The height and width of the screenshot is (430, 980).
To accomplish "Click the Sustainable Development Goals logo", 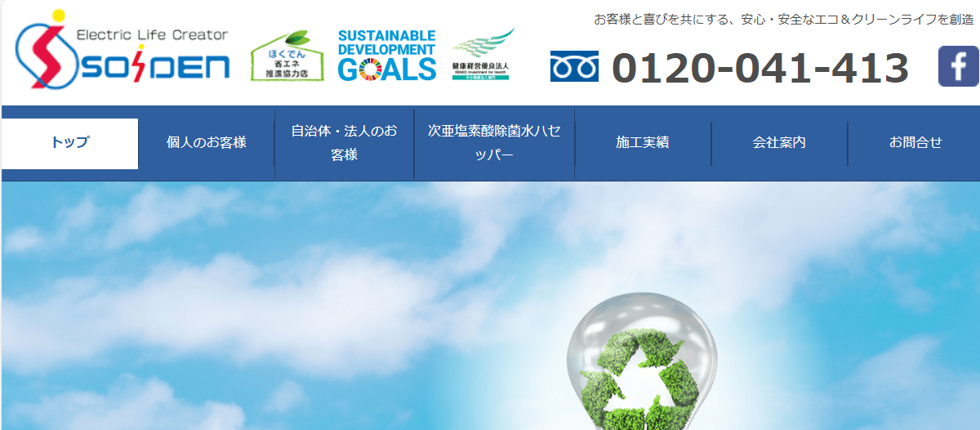I will pos(386,55).
